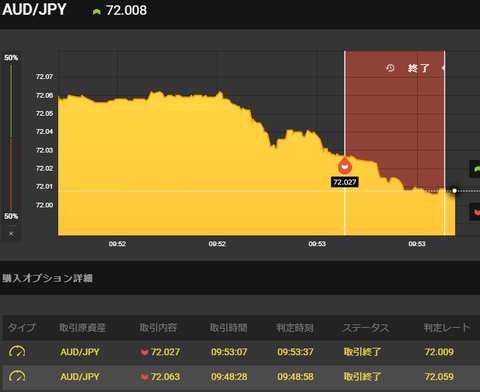The height and width of the screenshot is (392, 480).
Task: Click the 72.027 trade value in table
Action: [x=165, y=352]
